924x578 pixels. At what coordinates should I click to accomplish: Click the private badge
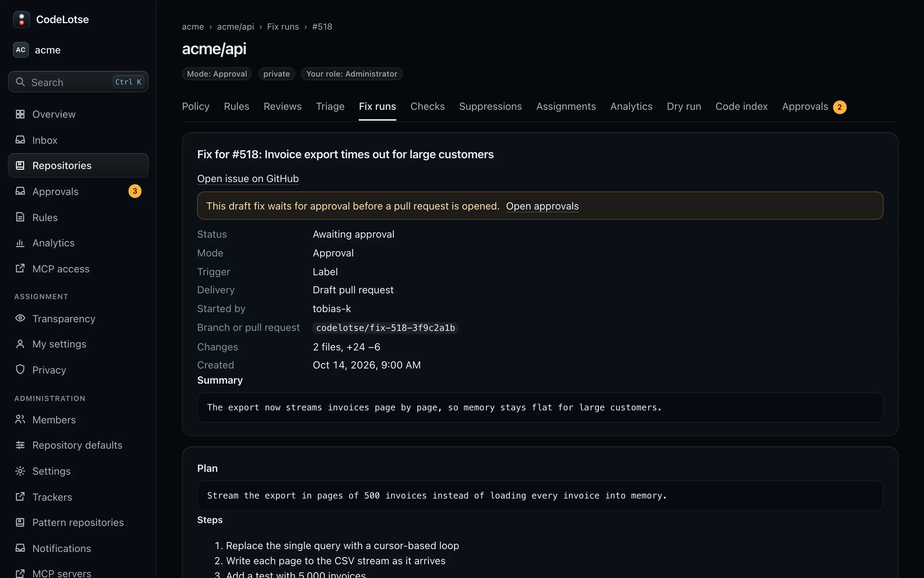[x=276, y=74]
